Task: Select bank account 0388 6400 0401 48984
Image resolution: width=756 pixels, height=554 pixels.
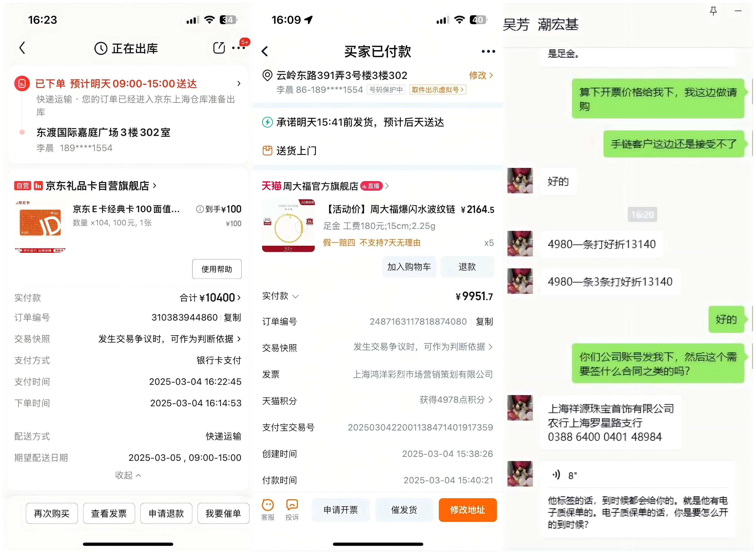Action: tap(605, 437)
